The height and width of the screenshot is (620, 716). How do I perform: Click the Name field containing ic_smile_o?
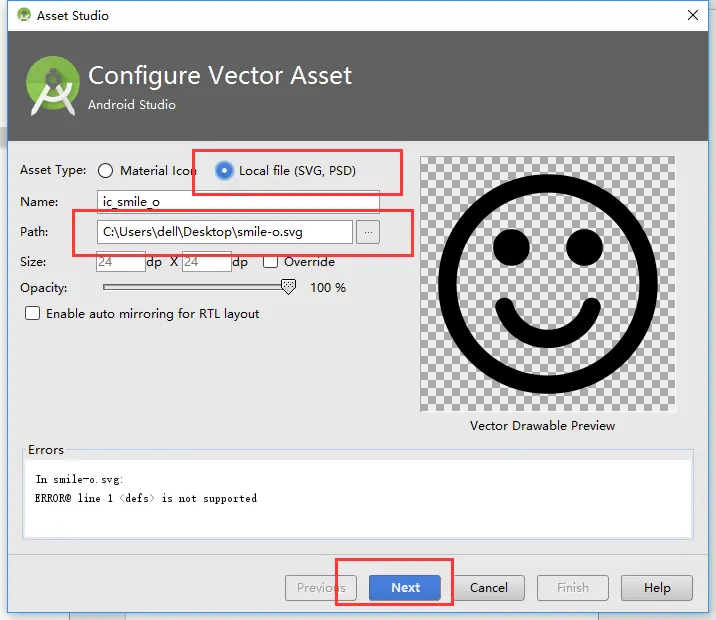click(238, 201)
